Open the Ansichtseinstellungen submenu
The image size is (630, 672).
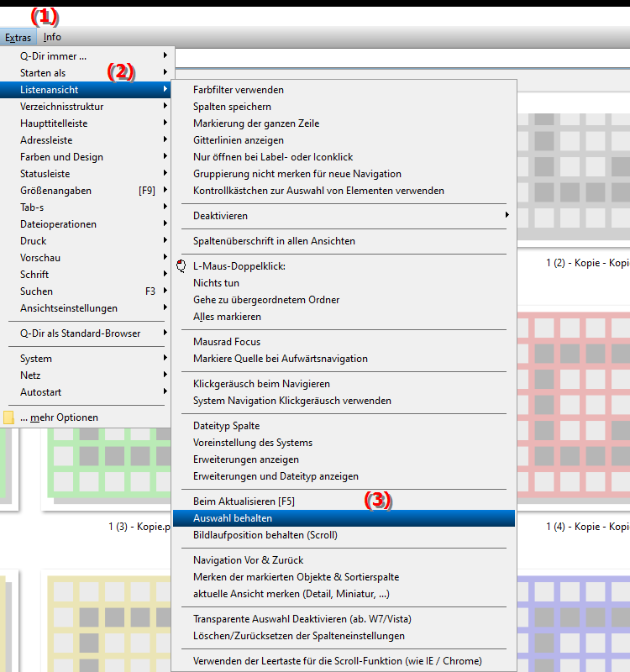[86, 308]
